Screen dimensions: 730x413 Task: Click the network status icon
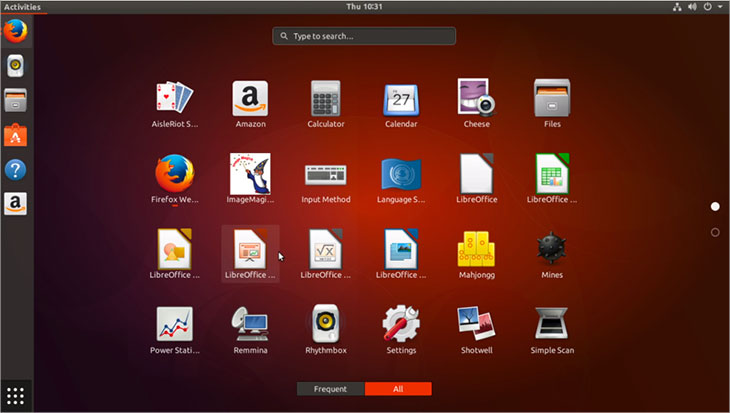click(677, 7)
